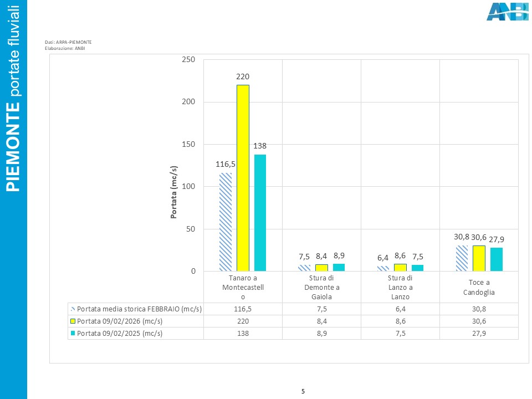Click the cyan 09/02/2025 legend swatch

[x=73, y=333]
